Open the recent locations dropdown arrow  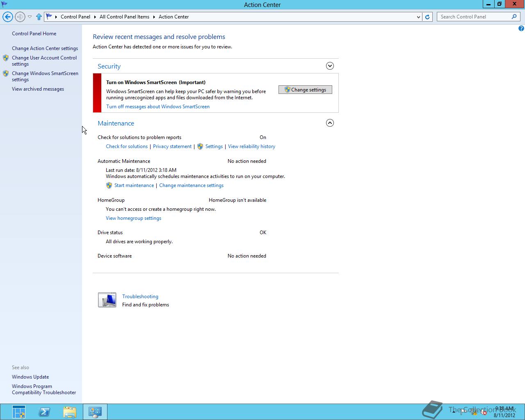pyautogui.click(x=30, y=17)
